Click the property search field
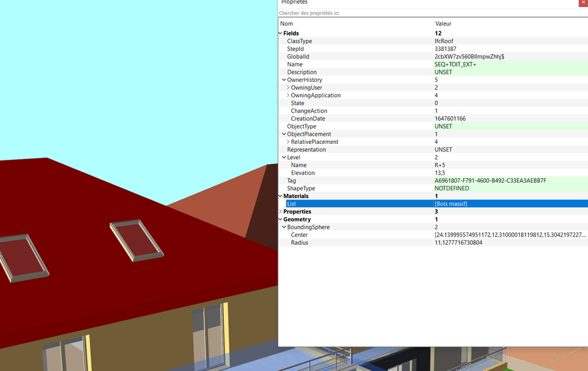This screenshot has height=371, width=588. 433,13
